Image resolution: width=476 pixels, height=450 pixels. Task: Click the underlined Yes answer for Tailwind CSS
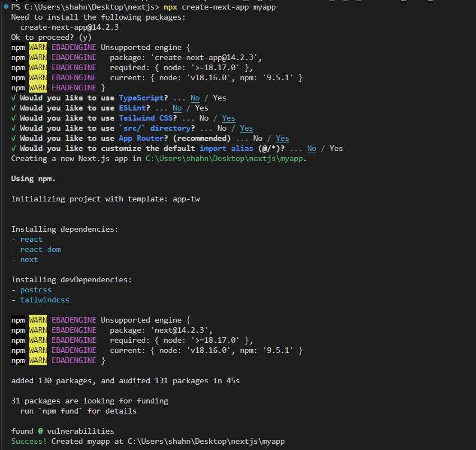pos(228,118)
